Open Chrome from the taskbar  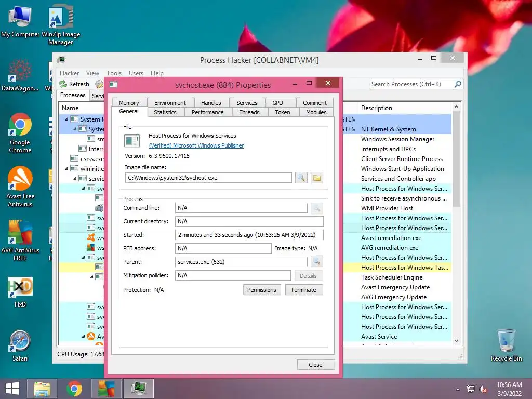74,389
